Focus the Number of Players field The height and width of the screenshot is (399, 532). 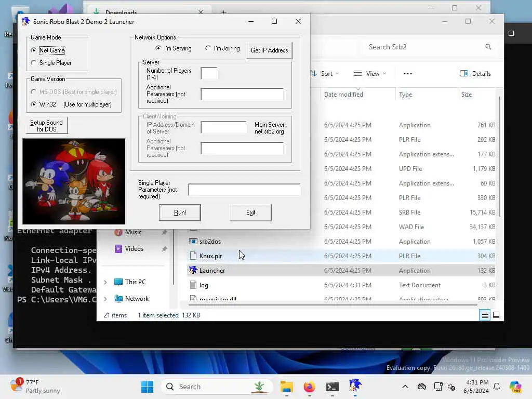point(209,73)
